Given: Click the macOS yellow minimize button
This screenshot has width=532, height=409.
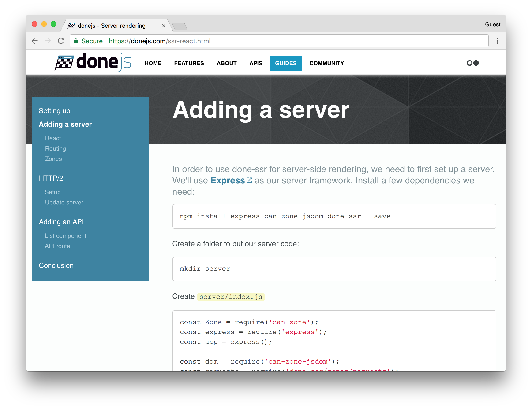Looking at the screenshot, I should pyautogui.click(x=44, y=24).
